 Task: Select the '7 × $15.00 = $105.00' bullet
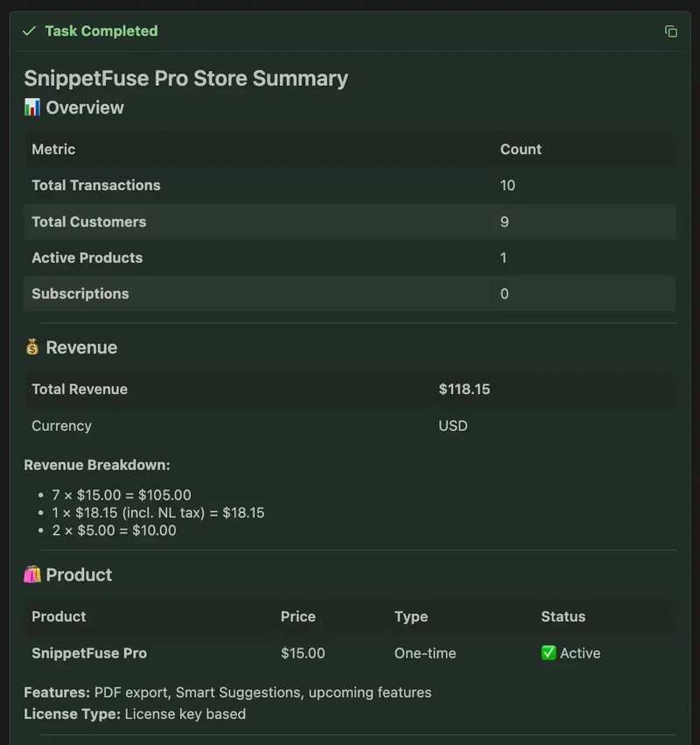click(x=122, y=495)
